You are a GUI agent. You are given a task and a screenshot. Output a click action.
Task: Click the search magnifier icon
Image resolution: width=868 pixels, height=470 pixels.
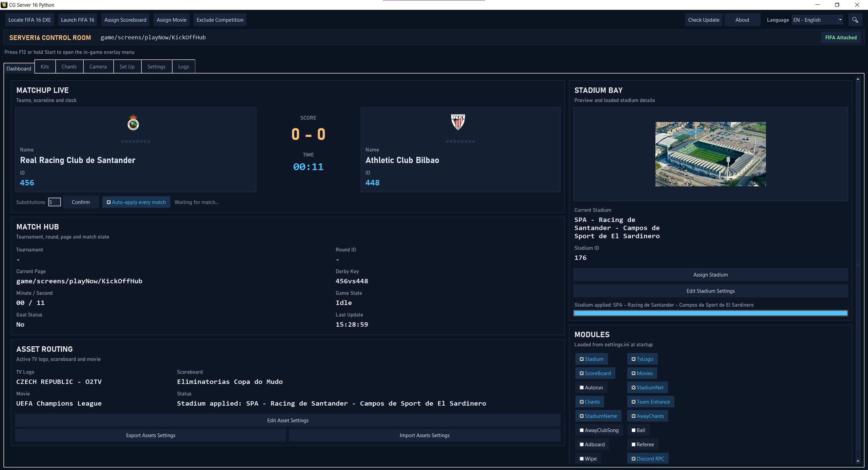tap(855, 20)
